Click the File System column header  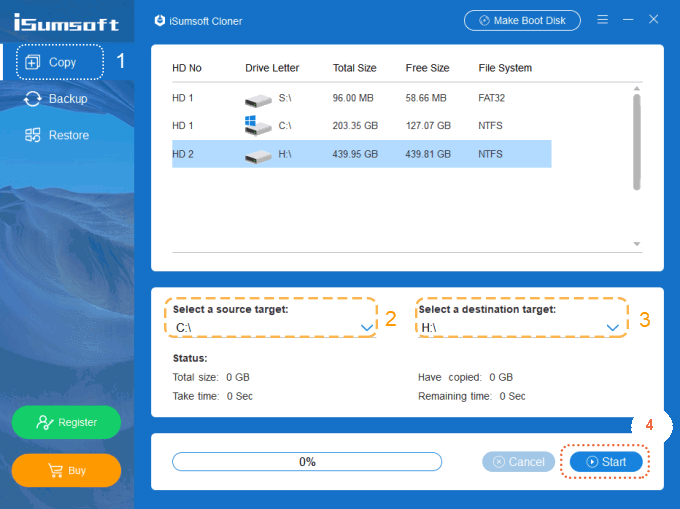(505, 68)
